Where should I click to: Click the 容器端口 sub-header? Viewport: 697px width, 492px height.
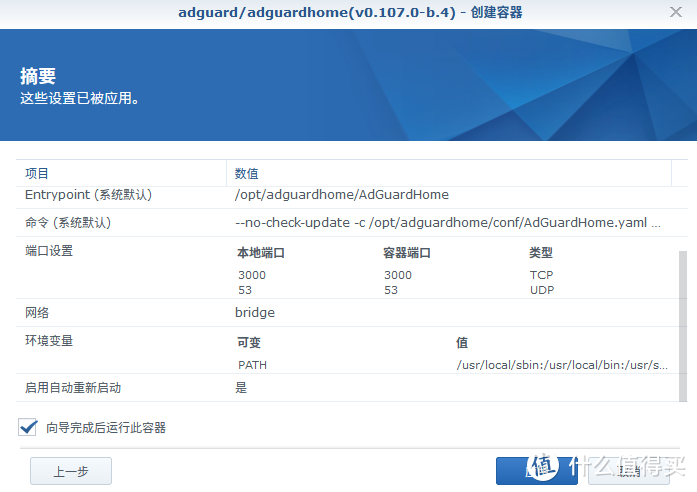[x=407, y=253]
